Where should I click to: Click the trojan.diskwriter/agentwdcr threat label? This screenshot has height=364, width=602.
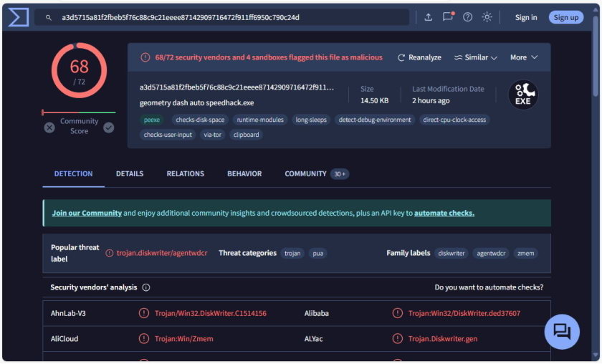coord(162,253)
